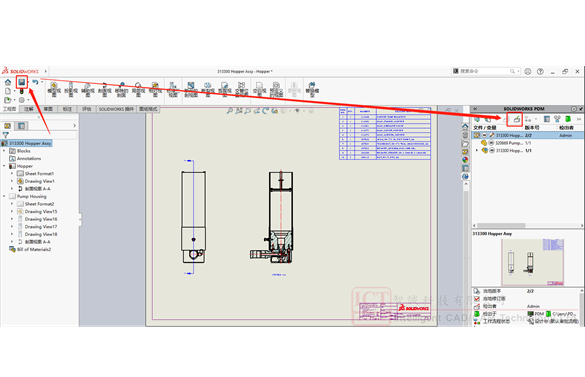Click the filter funnel icon above feature tree
This screenshot has height=377, width=585.
coord(6,135)
